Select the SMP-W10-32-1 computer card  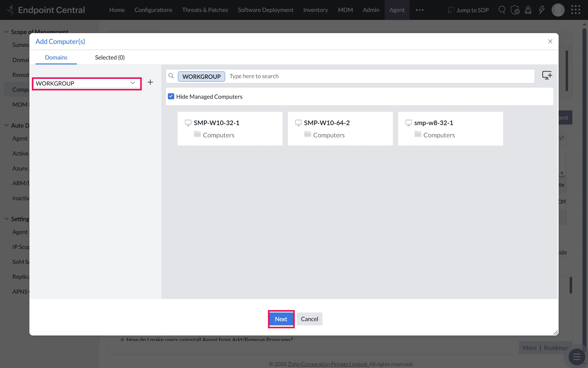coord(230,128)
